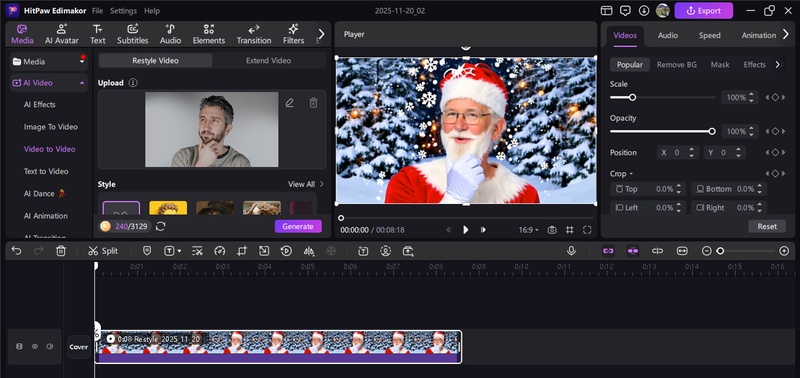Show the Upload info tooltip icon
The height and width of the screenshot is (378, 800).
coord(133,83)
